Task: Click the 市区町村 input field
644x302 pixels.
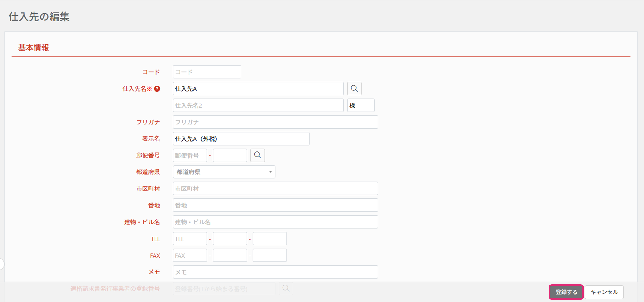Action: [x=275, y=189]
